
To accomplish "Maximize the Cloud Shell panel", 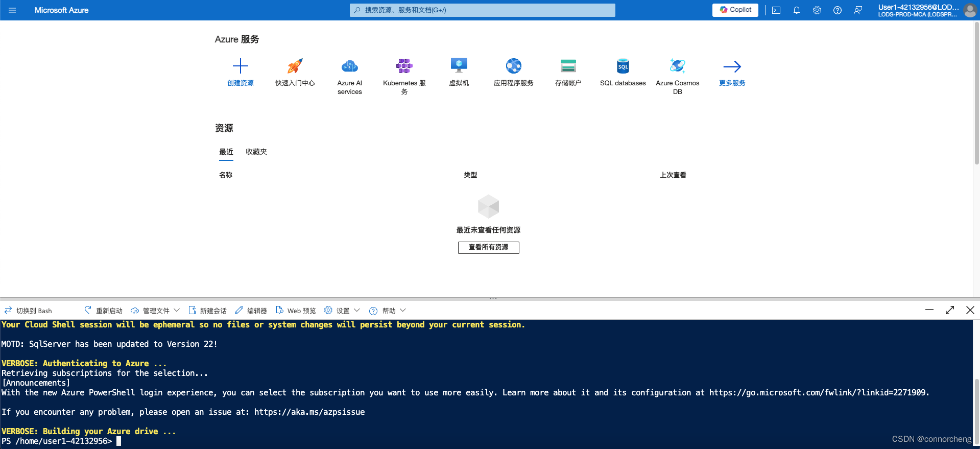I will [950, 310].
